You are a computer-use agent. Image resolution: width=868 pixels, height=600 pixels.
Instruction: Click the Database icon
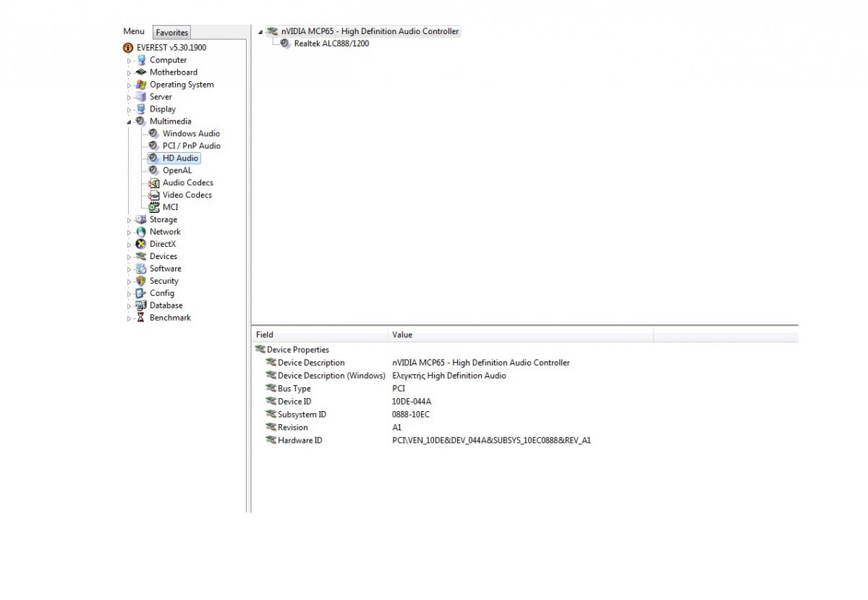pyautogui.click(x=142, y=306)
